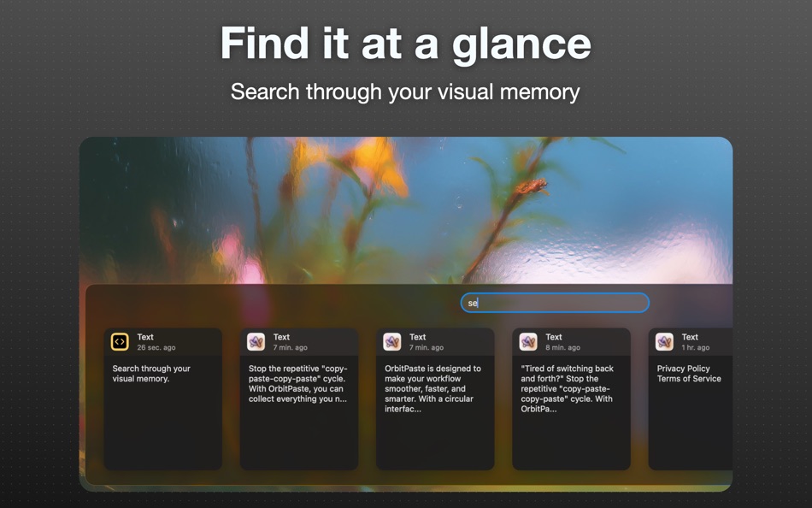Image resolution: width=812 pixels, height=508 pixels.
Task: Click the app icon on the 8 min. ago card
Action: coord(530,341)
